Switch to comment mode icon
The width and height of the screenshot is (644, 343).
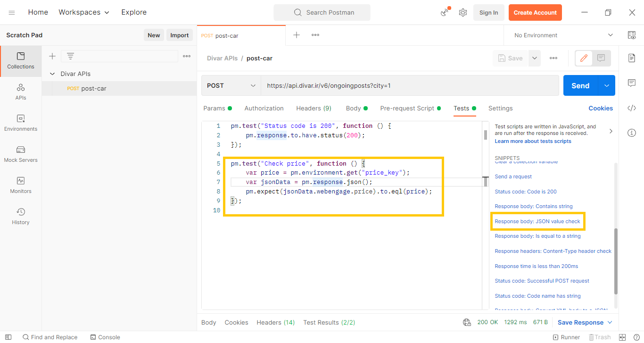(x=601, y=58)
